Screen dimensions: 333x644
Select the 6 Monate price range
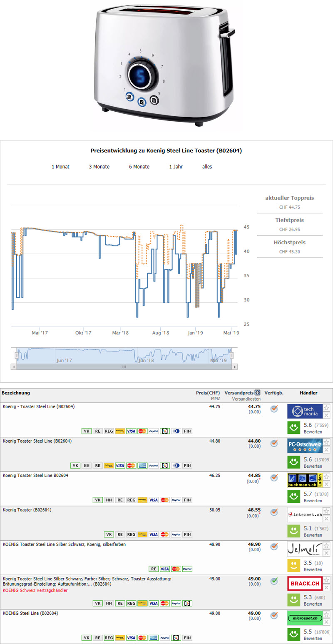(139, 167)
